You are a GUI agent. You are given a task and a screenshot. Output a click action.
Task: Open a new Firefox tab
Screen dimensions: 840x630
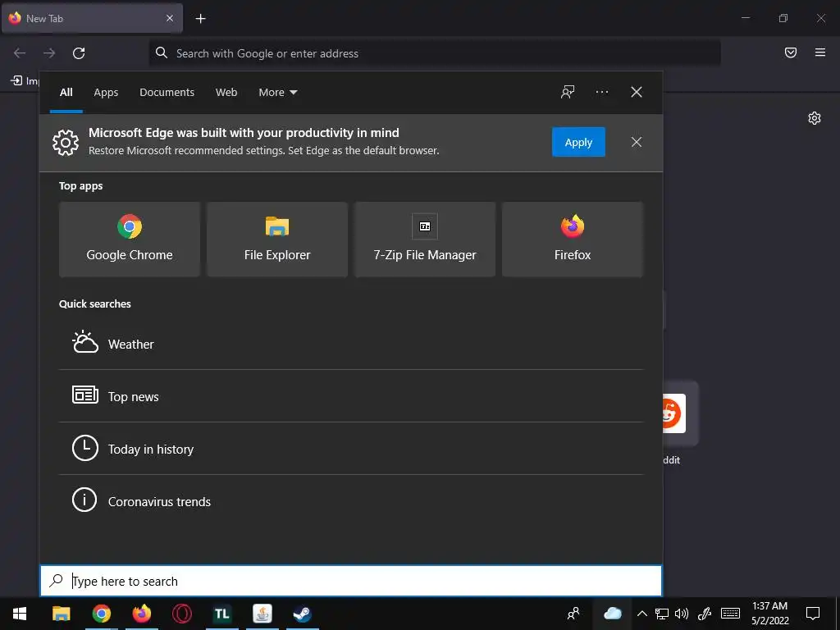point(200,19)
